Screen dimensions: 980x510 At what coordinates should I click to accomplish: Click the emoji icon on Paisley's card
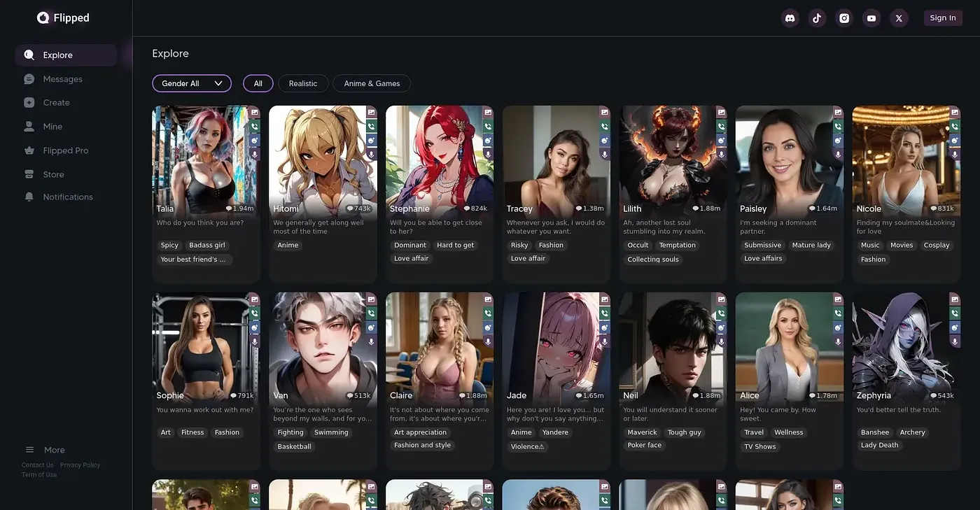point(839,141)
